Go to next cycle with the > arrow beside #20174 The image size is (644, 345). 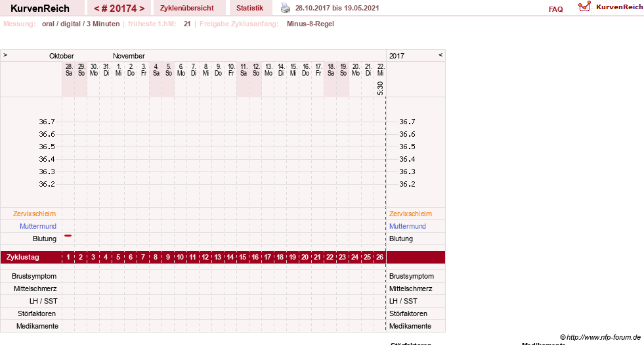pos(142,9)
